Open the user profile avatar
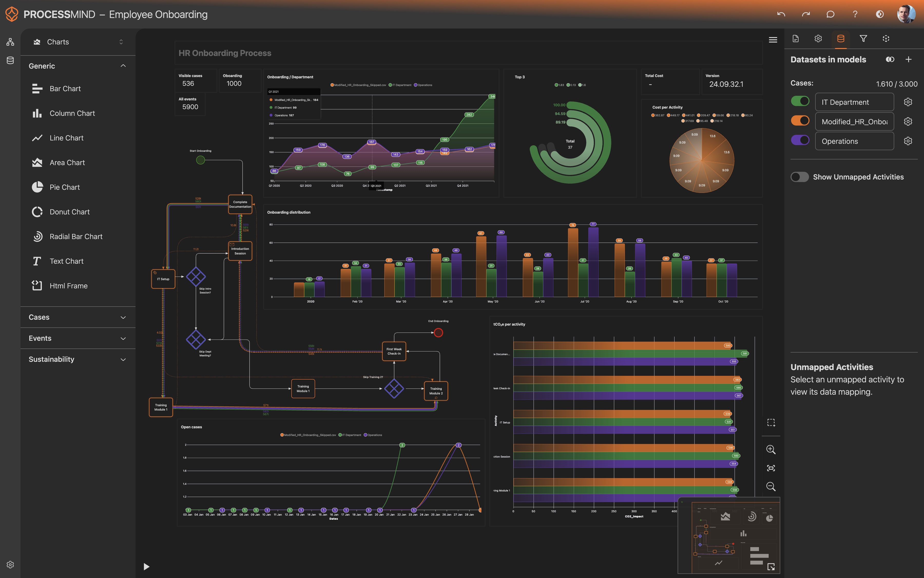Image resolution: width=924 pixels, height=578 pixels. coord(907,14)
